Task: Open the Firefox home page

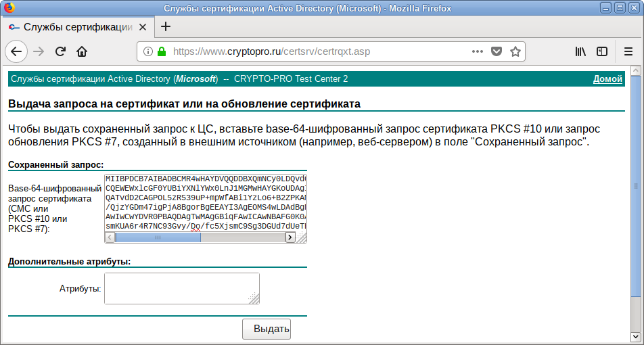Action: tap(82, 51)
